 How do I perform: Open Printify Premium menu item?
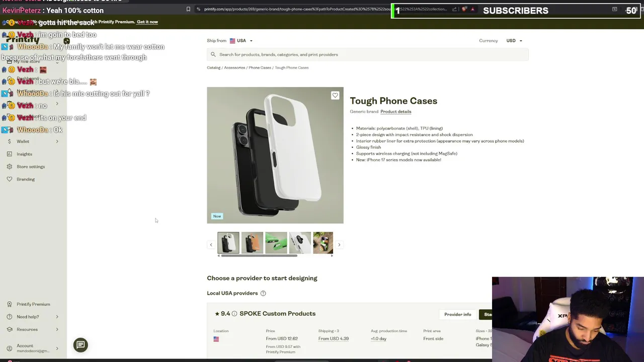[x=33, y=304]
